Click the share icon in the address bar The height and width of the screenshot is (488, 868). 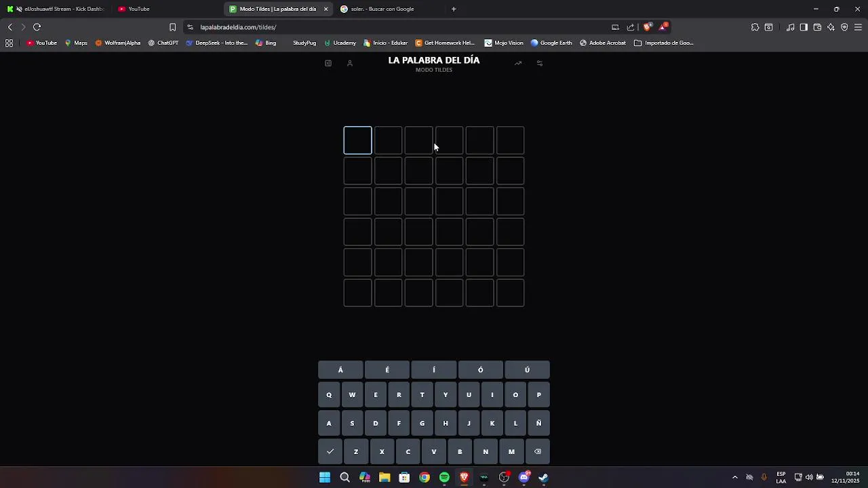pos(631,27)
